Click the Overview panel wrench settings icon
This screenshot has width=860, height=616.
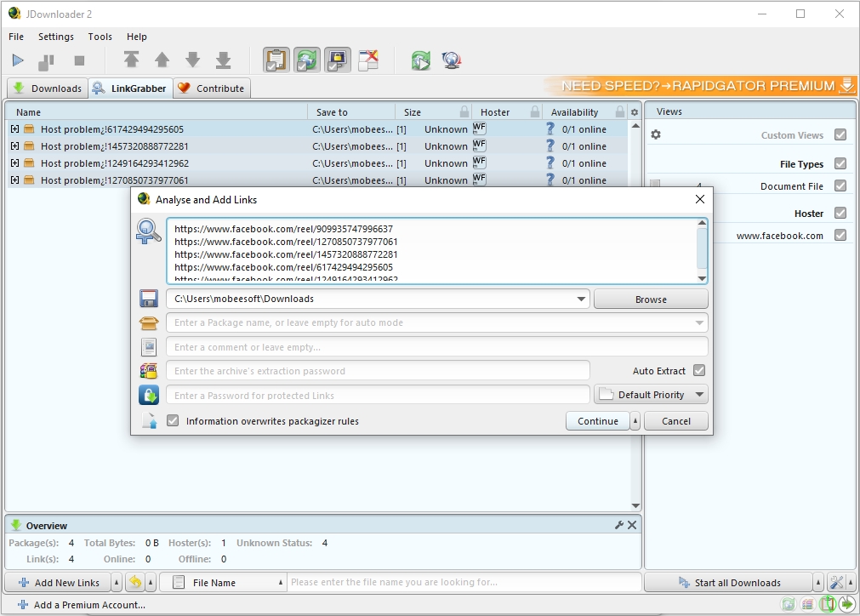619,525
